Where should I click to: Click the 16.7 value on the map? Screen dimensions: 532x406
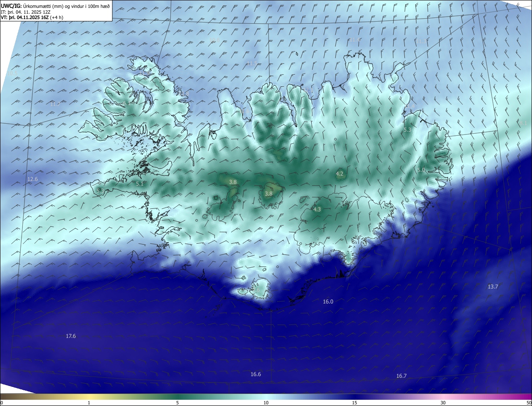pyautogui.click(x=401, y=376)
